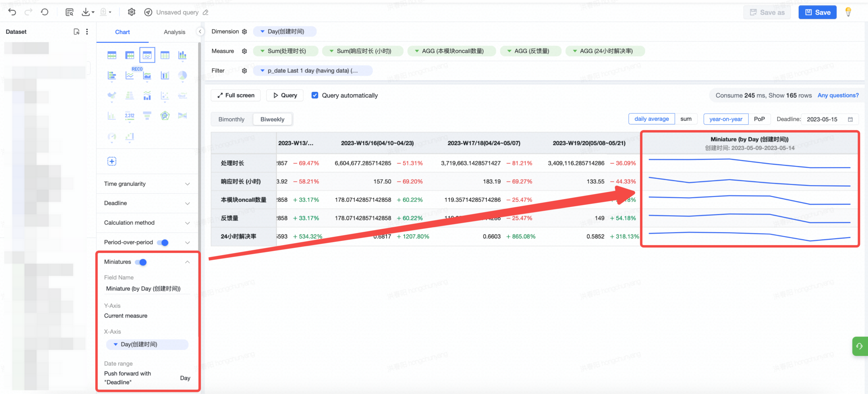Select the basic table chart type
868x394 pixels.
coord(112,55)
